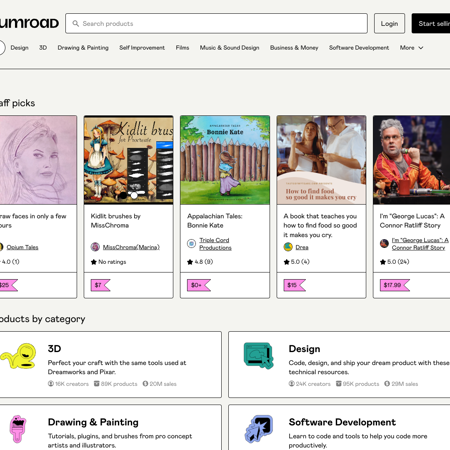The width and height of the screenshot is (450, 450).
Task: Open Software Development category card heading
Action: click(x=342, y=422)
